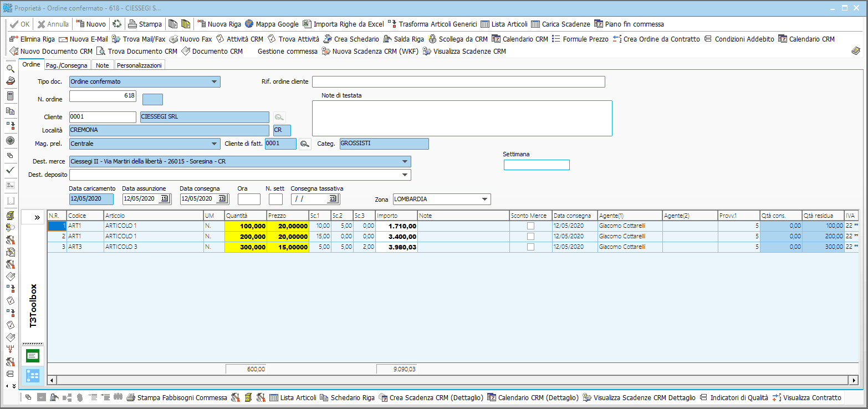The height and width of the screenshot is (409, 868).
Task: Click Crea Ordine da Contratto
Action: point(656,39)
